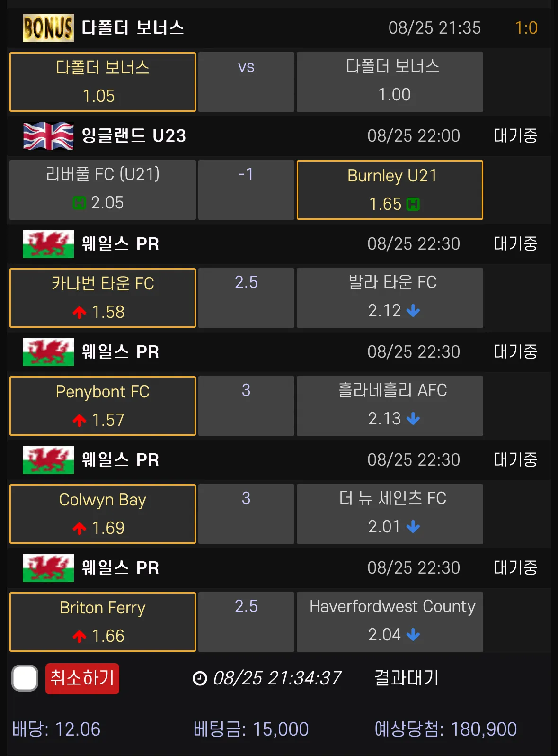Select 카나번 타운 FC at odds 1.58

(102, 298)
